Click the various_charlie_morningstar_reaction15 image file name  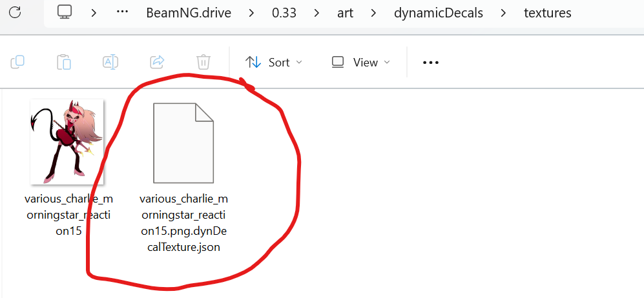tap(68, 215)
